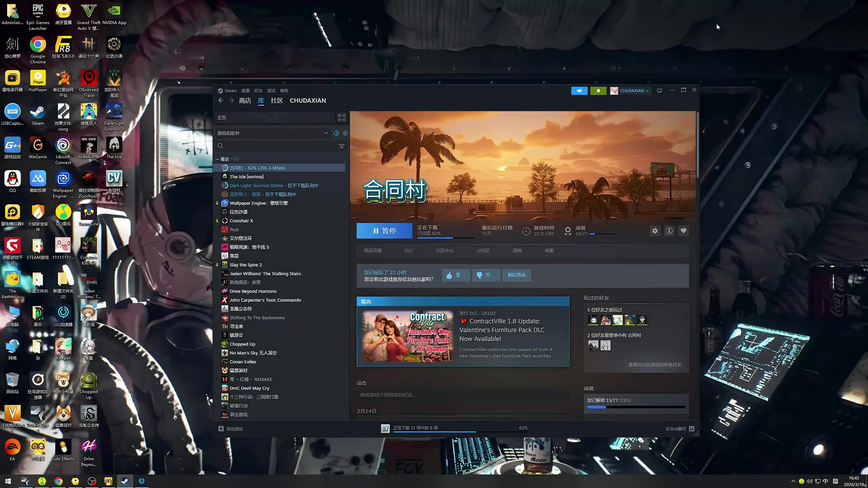Collapse the 最近 games section

tap(217, 159)
